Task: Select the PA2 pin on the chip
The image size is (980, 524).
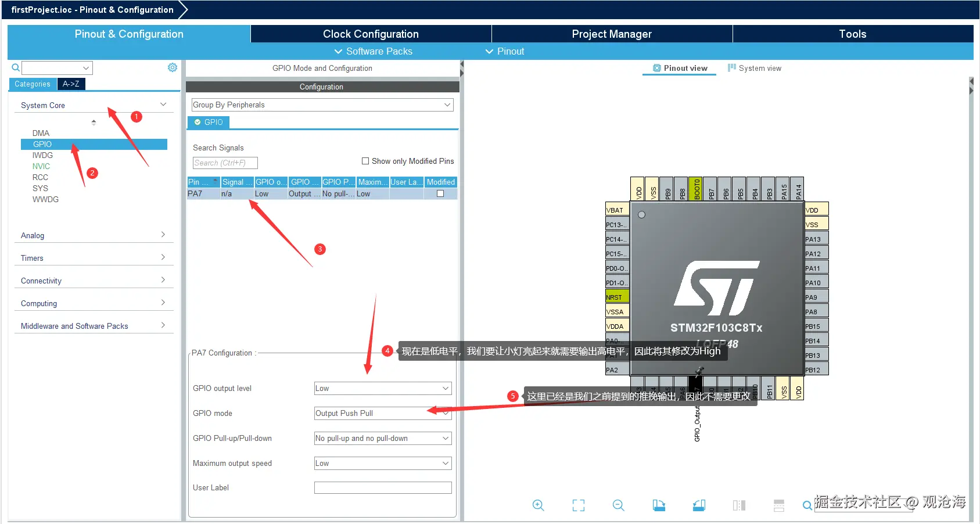Action: (x=617, y=369)
